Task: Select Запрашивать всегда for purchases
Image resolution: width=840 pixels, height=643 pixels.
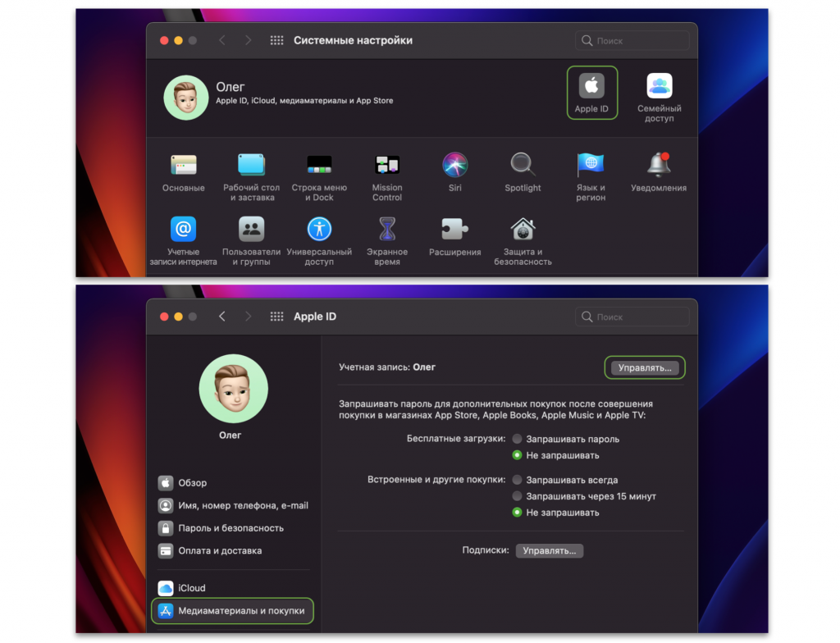Action: (517, 480)
